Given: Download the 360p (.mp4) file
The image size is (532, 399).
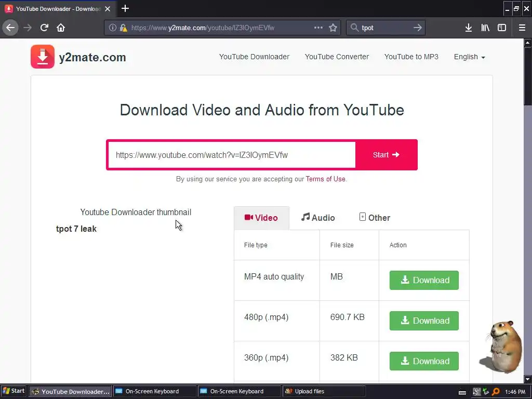Looking at the screenshot, I should [x=424, y=361].
